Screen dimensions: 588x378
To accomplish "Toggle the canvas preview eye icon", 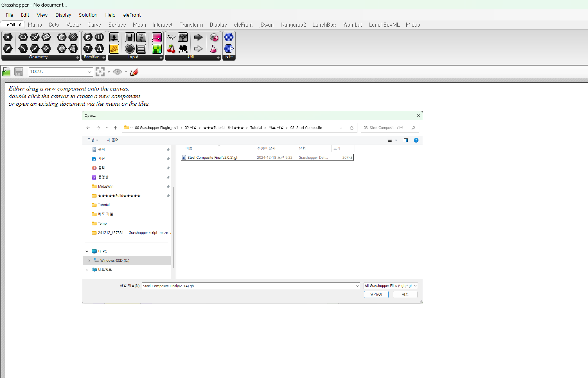I will [x=117, y=72].
